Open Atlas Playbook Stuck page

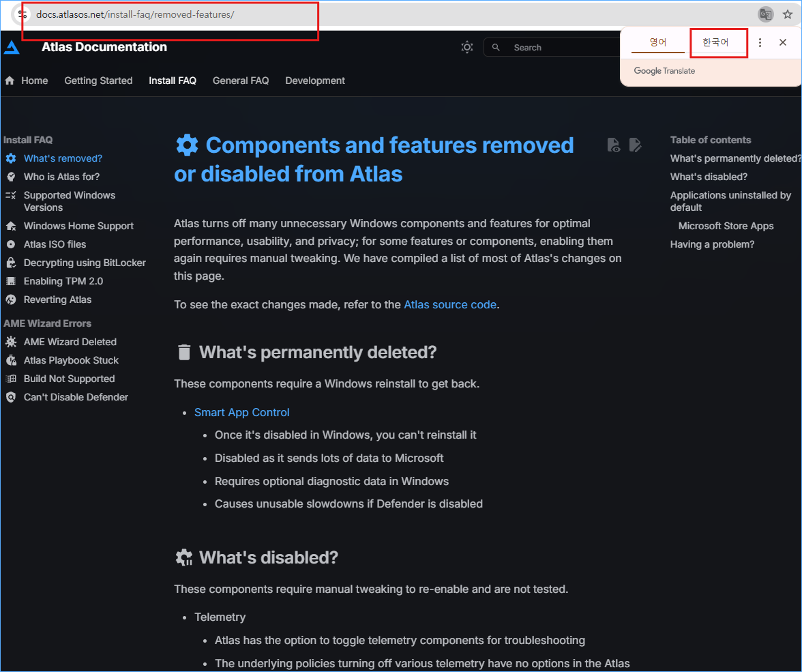71,360
